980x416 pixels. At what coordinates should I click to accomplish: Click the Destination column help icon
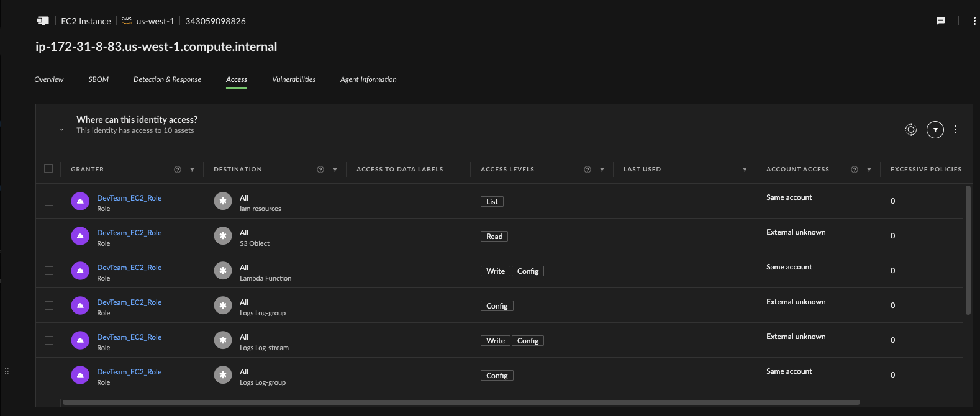tap(320, 170)
